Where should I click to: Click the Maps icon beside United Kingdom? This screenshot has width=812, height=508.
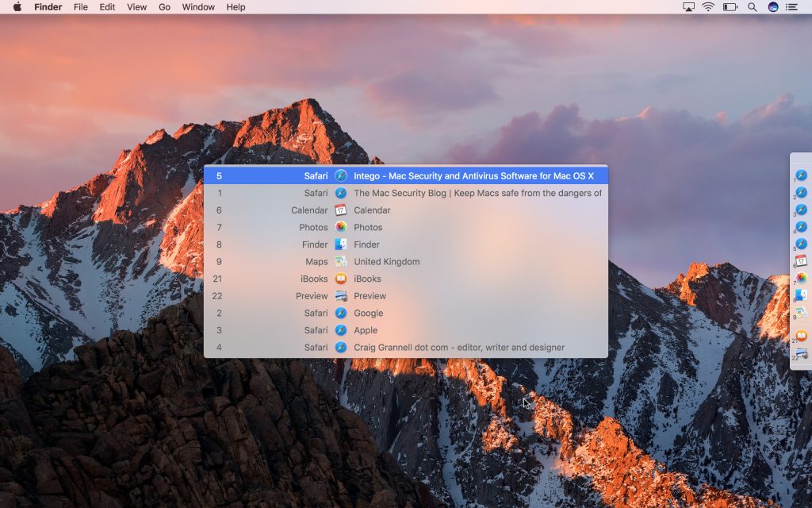tap(341, 261)
